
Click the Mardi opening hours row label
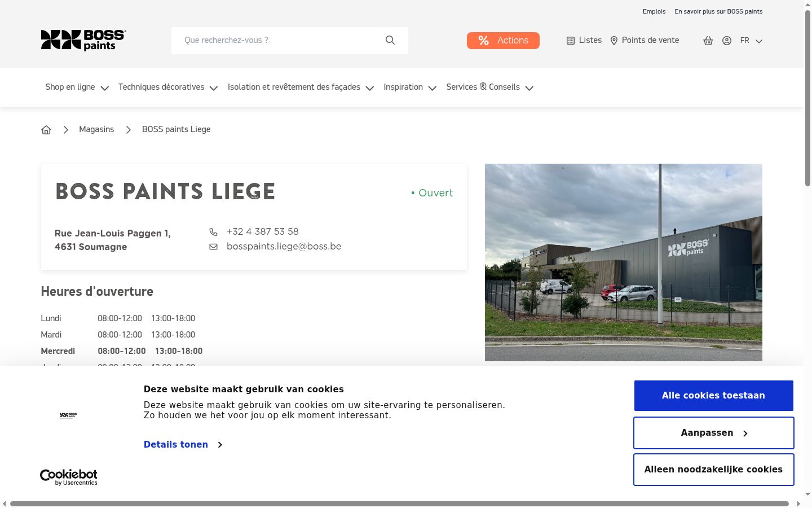51,335
